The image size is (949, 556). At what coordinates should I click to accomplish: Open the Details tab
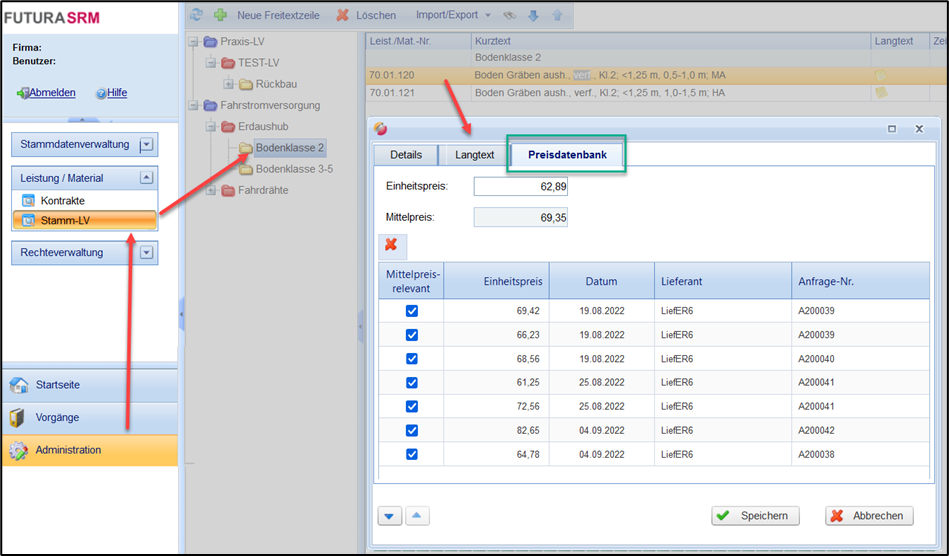(x=406, y=156)
